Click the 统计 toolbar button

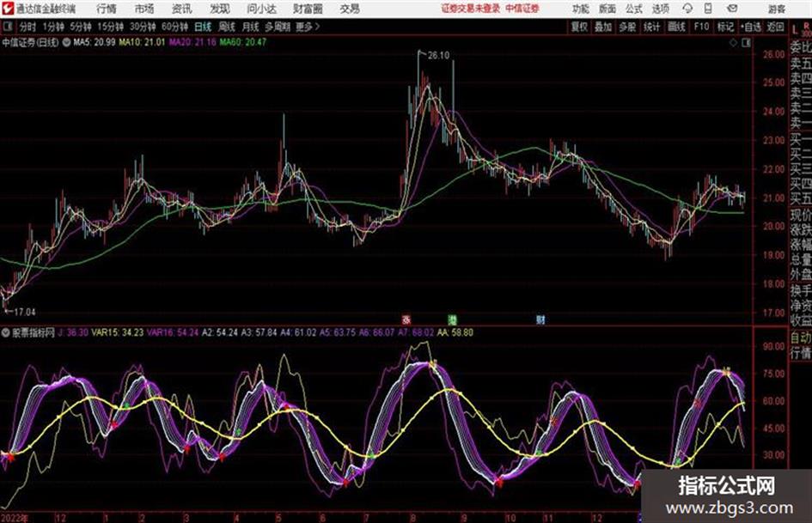point(651,27)
